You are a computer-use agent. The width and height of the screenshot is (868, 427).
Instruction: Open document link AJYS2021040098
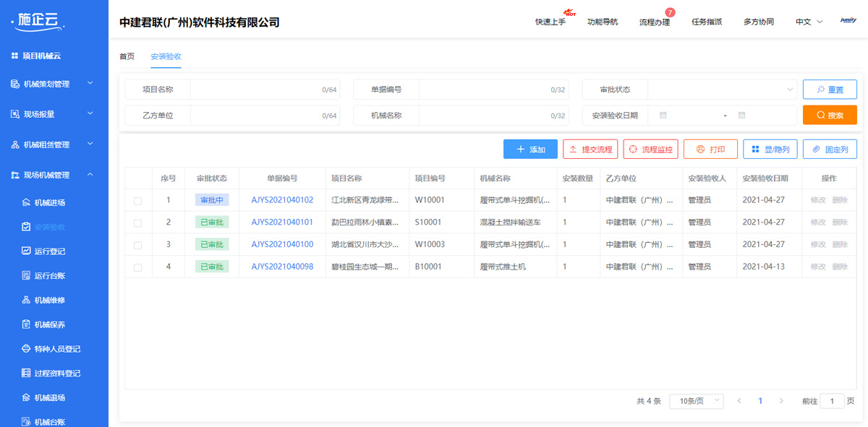282,267
